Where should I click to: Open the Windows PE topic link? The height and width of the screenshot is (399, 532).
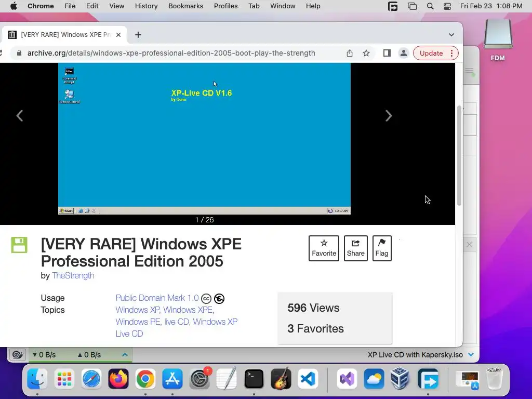(x=138, y=322)
